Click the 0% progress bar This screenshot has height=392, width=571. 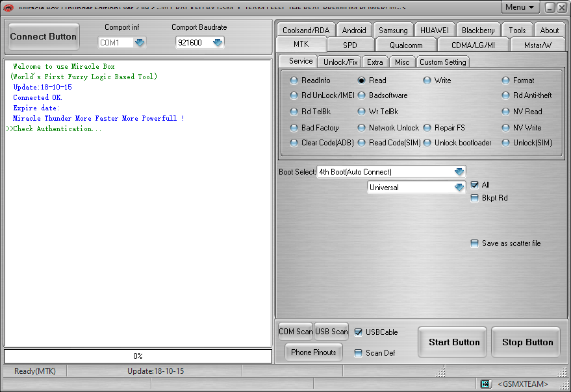[x=138, y=356]
